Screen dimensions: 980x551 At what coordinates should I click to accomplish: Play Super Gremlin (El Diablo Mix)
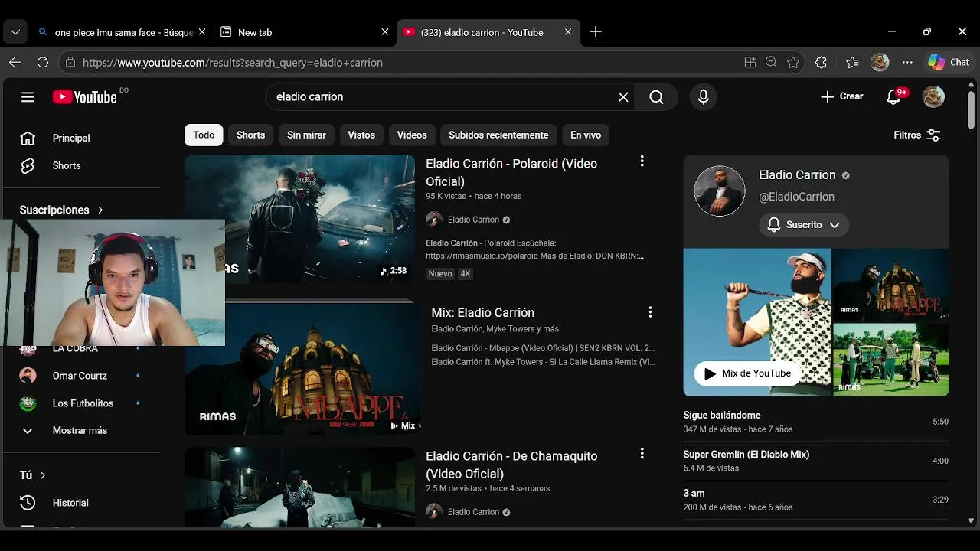[x=815, y=461]
